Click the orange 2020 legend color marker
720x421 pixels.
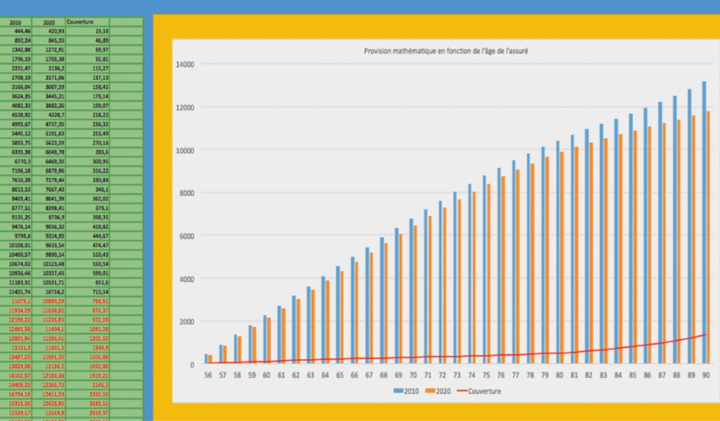click(x=433, y=391)
